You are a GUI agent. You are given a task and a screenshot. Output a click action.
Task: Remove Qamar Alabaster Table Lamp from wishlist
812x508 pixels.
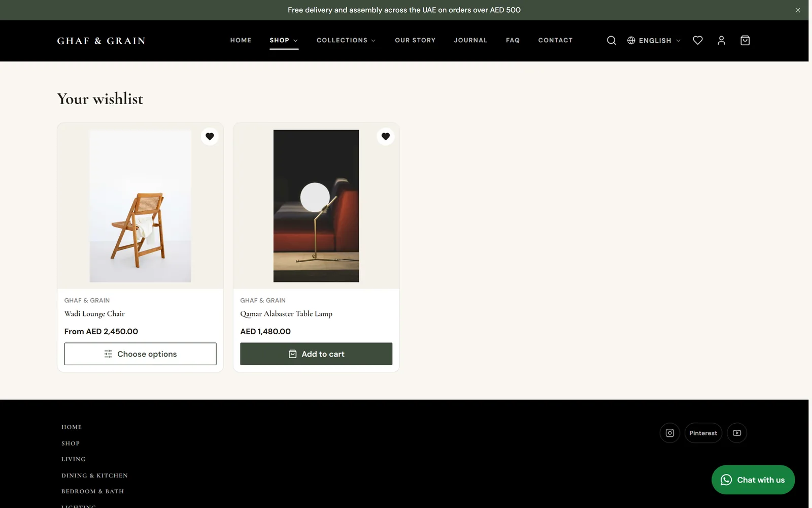click(386, 136)
